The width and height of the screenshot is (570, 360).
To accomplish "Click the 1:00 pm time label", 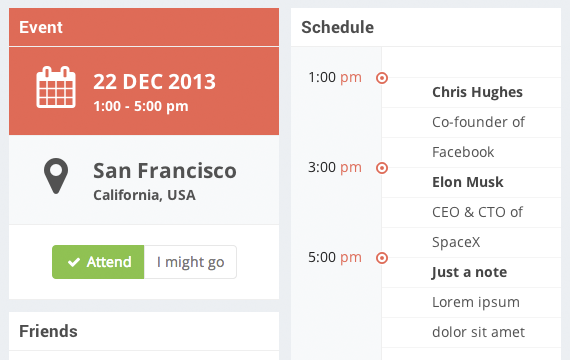I will pyautogui.click(x=335, y=77).
